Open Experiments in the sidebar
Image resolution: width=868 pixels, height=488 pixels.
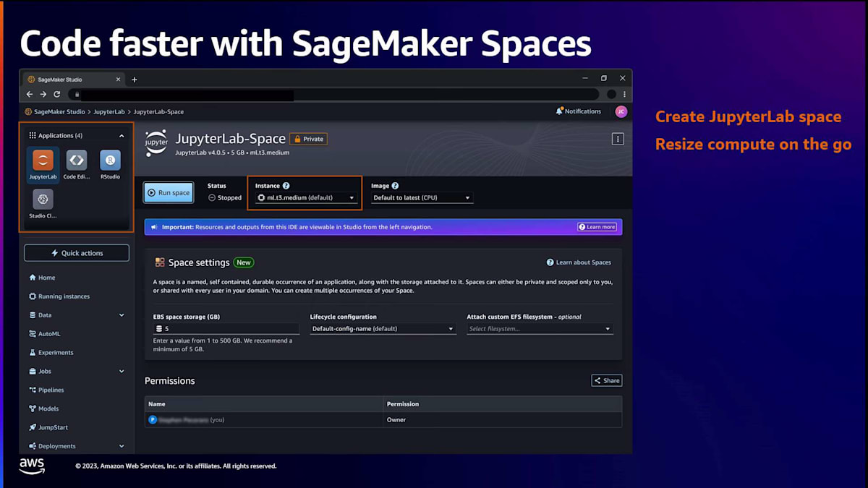(x=51, y=353)
